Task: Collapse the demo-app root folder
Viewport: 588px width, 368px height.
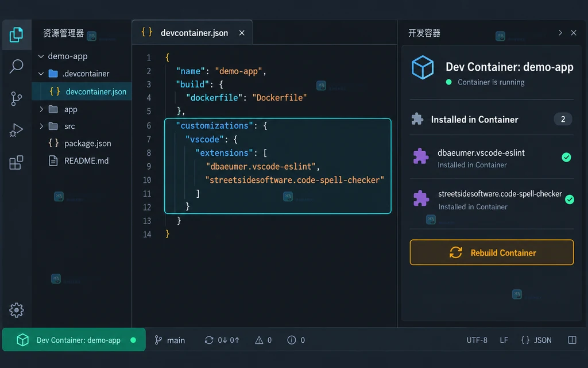Action: click(x=41, y=56)
